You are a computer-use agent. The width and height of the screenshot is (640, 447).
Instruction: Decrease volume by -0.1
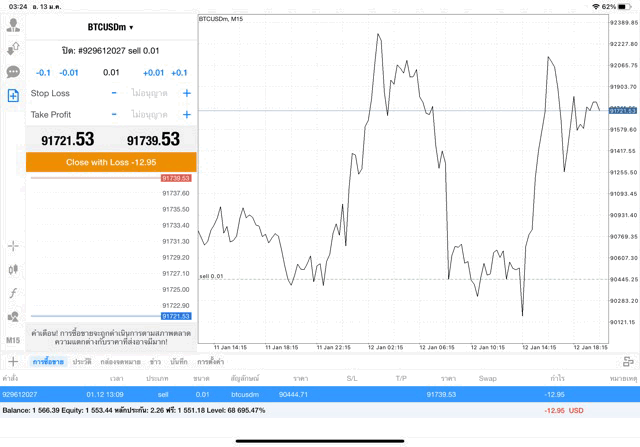click(43, 73)
